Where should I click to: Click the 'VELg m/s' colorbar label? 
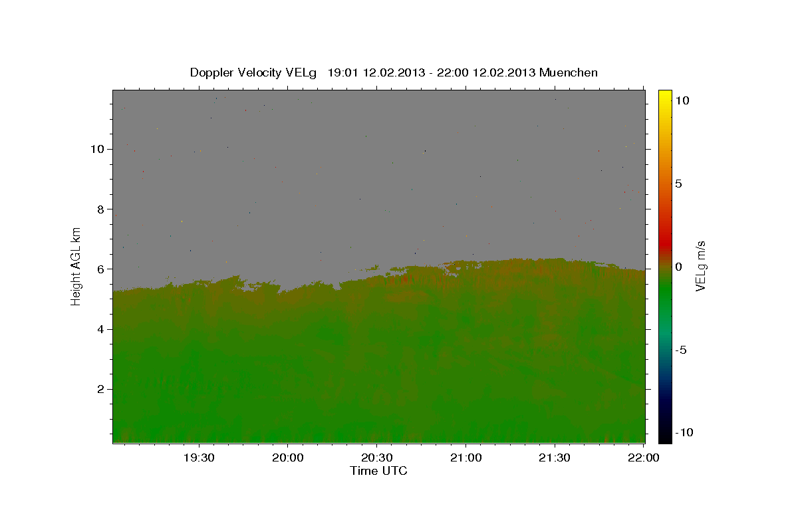point(700,266)
